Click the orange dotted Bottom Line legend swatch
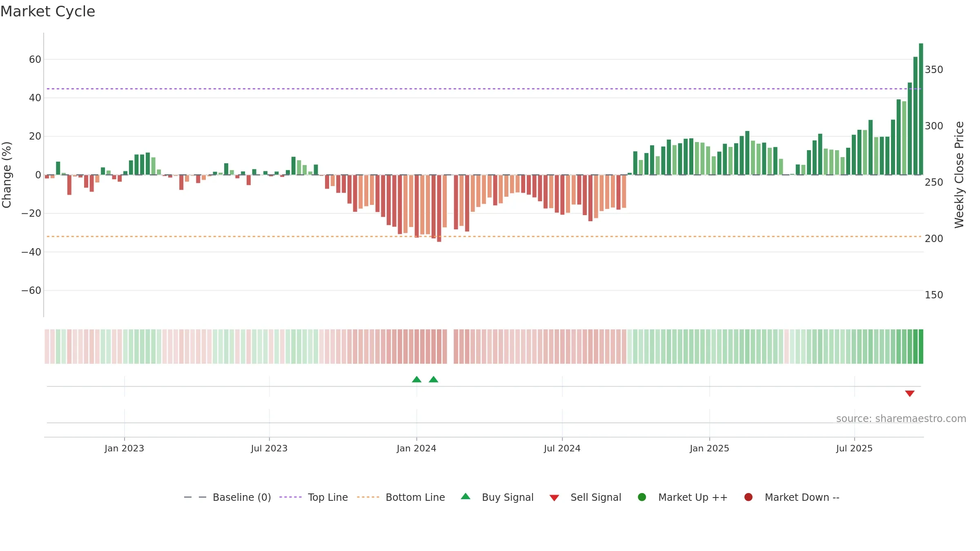The height and width of the screenshot is (551, 980). (368, 497)
